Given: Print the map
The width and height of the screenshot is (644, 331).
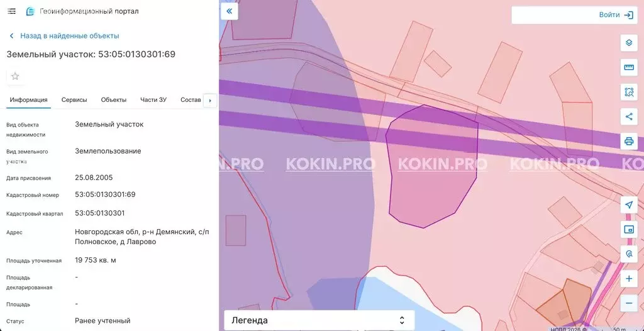Looking at the screenshot, I should [628, 141].
